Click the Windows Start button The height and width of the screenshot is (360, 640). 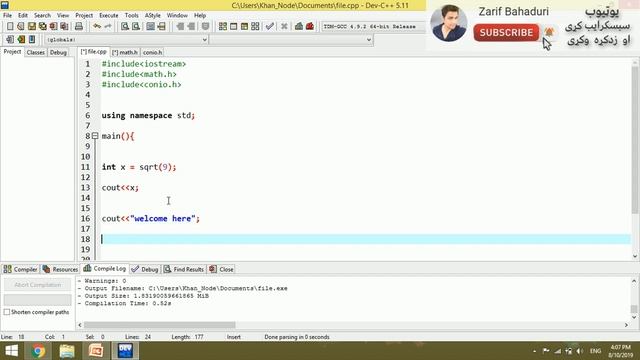12,351
